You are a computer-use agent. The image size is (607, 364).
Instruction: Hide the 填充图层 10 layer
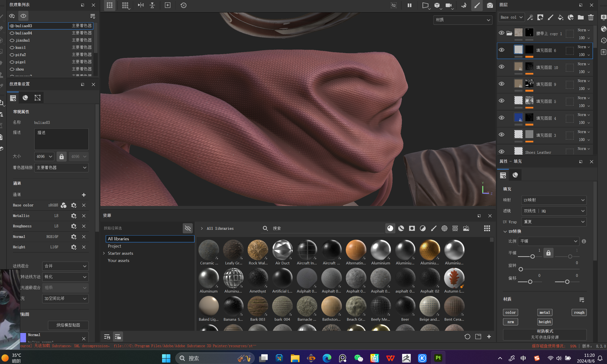coord(502,67)
